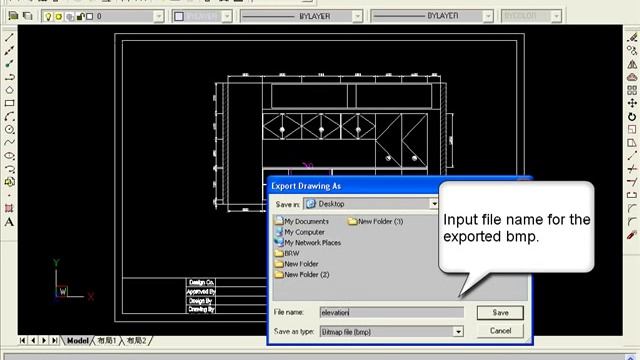
Task: Toggle layer 0 on/off light bulb
Action: click(48, 16)
